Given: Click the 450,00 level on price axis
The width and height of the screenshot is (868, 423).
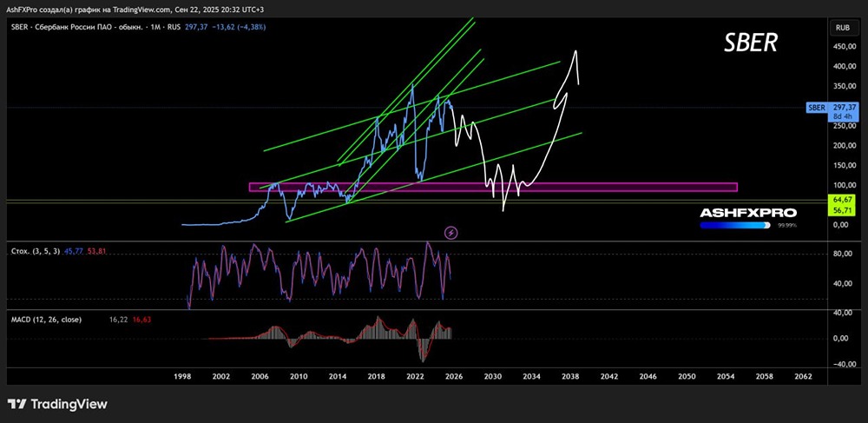Looking at the screenshot, I should point(839,47).
